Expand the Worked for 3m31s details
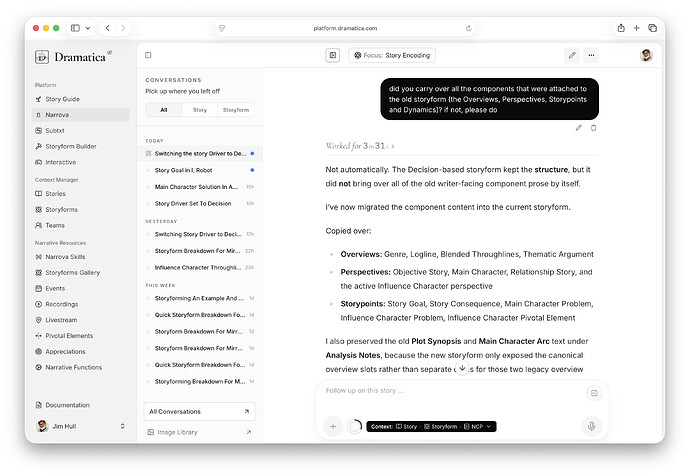The width and height of the screenshot is (690, 475). pyautogui.click(x=360, y=146)
